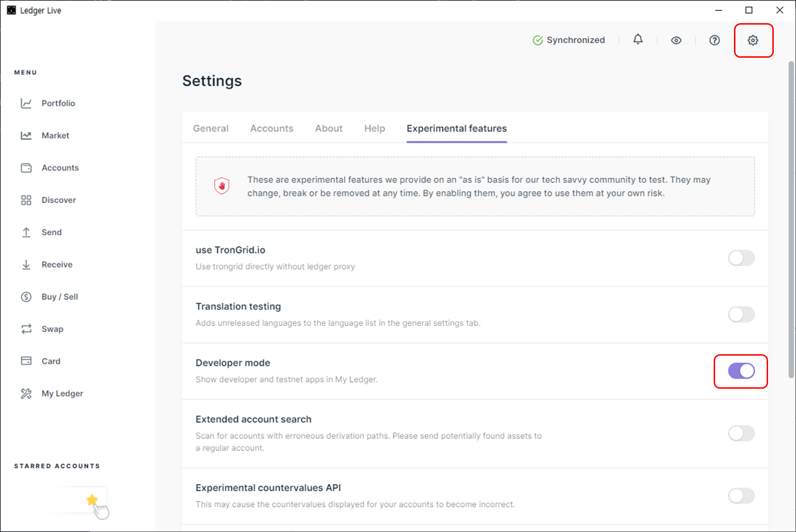The width and height of the screenshot is (796, 532).
Task: Toggle discreet mode eye icon
Action: [676, 40]
